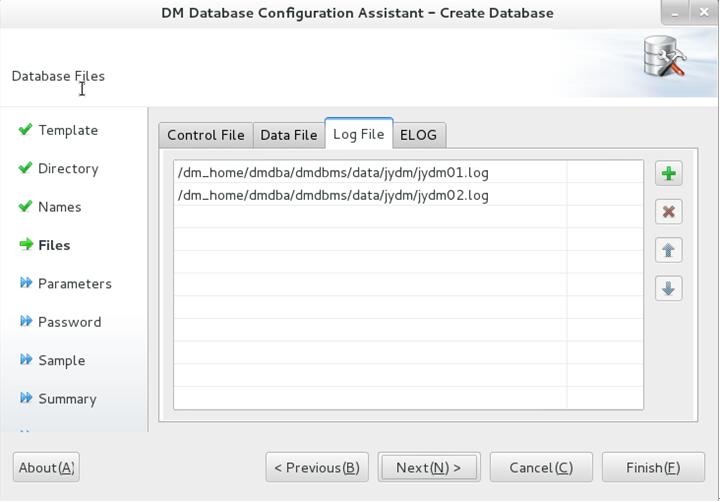Click the Previous(B) button
Viewport: 720px width, 502px height.
317,468
